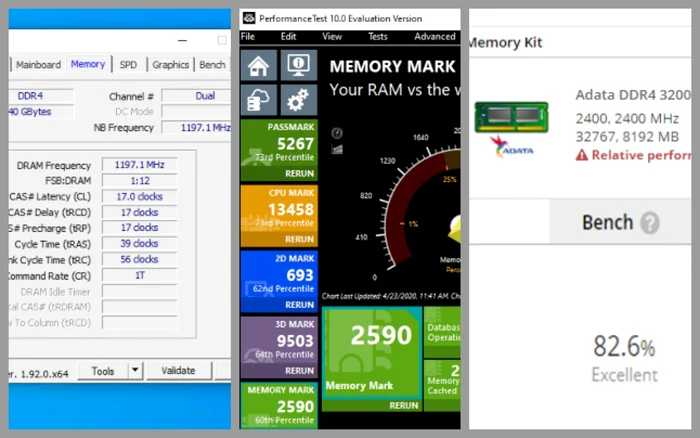Click the Command Rate 1T field
The height and width of the screenshot is (438, 700).
tap(140, 275)
